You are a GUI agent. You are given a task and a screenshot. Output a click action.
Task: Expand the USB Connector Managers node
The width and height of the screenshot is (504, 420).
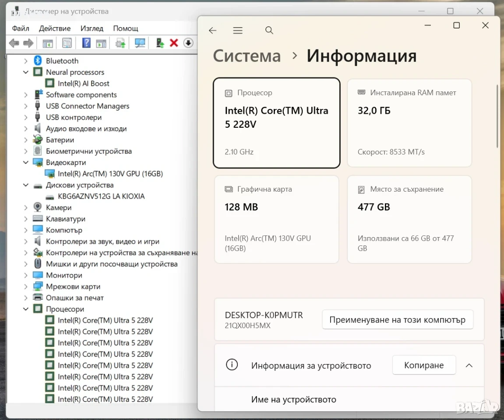coord(26,106)
